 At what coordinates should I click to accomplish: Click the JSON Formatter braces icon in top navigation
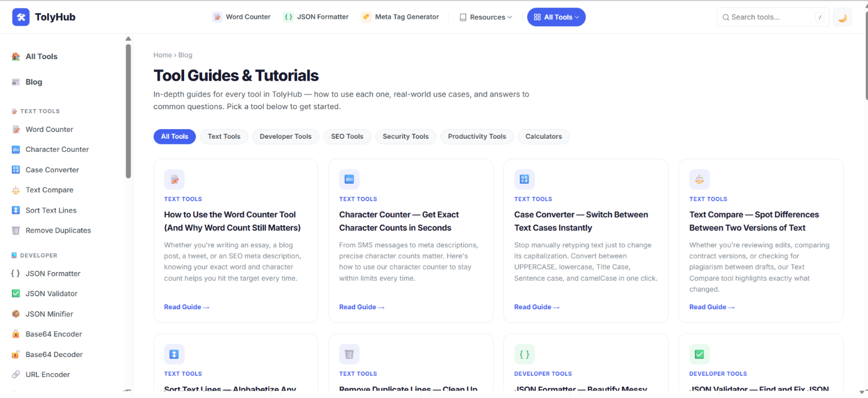tap(289, 17)
